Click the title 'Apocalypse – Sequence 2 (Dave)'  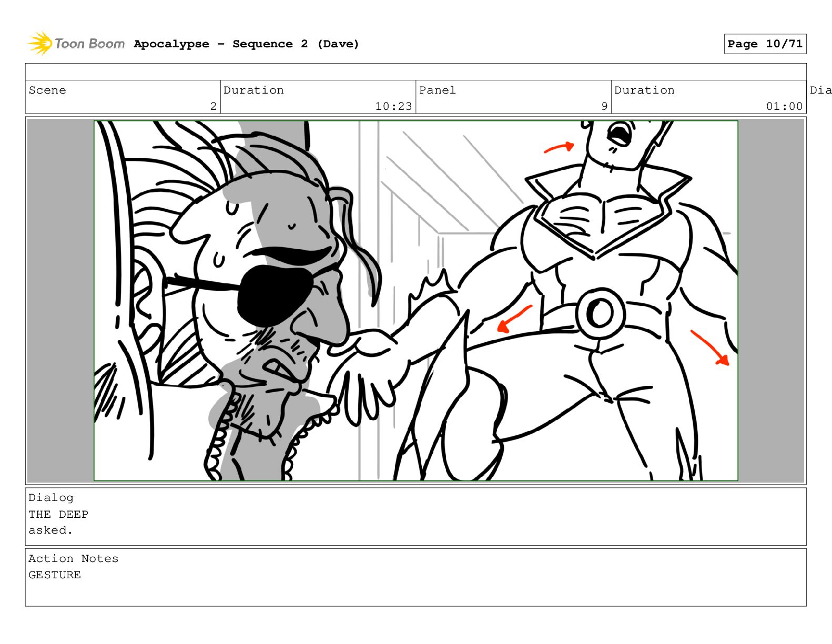click(246, 44)
